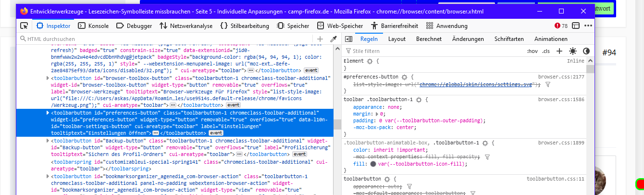The height and width of the screenshot is (195, 644).
Task: Toggle light color scheme simulation (sun icon)
Action: coord(572,51)
